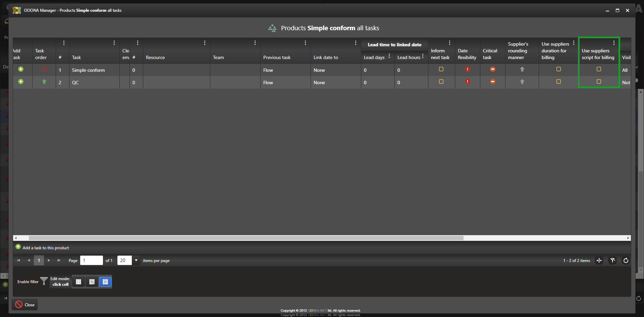Open the Task column options menu
Image resolution: width=644 pixels, height=317 pixels.
pos(114,43)
